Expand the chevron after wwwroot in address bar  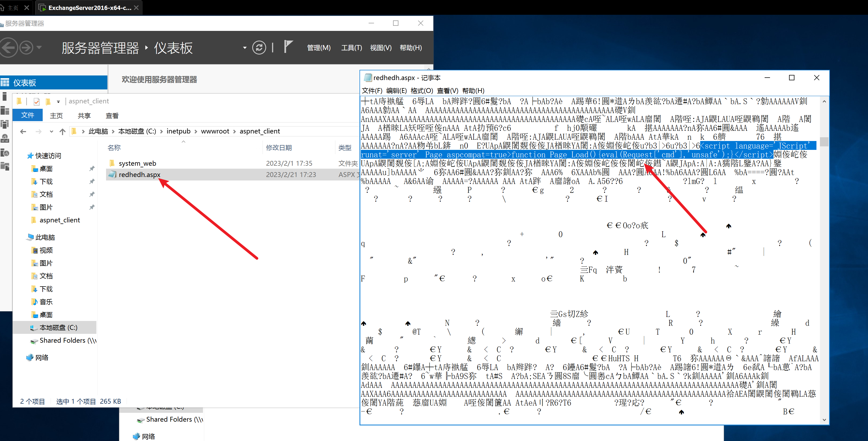point(235,132)
